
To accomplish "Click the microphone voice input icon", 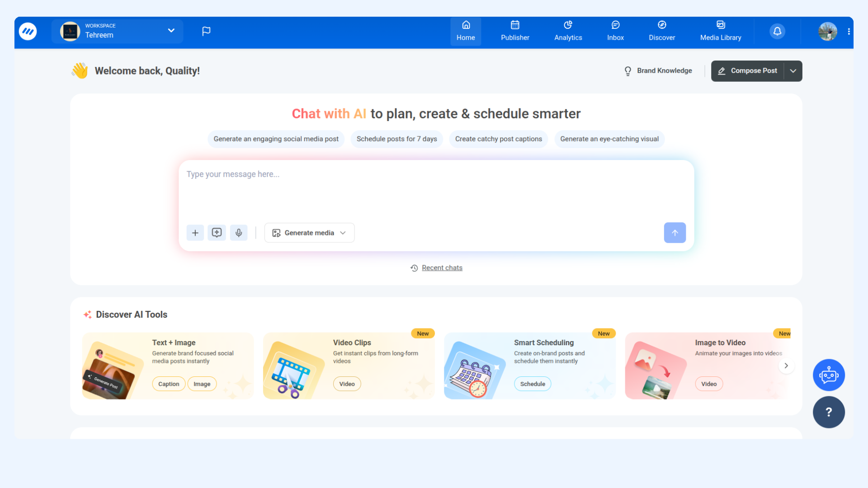I will tap(239, 233).
